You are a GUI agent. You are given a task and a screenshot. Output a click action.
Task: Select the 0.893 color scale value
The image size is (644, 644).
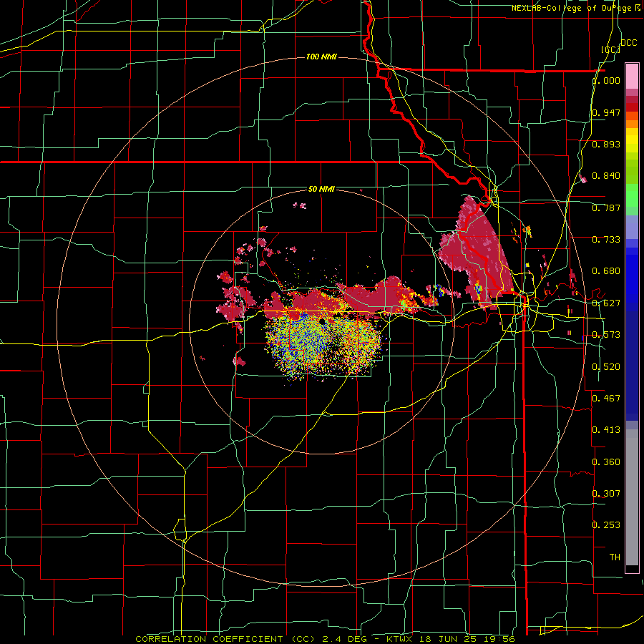pyautogui.click(x=606, y=144)
